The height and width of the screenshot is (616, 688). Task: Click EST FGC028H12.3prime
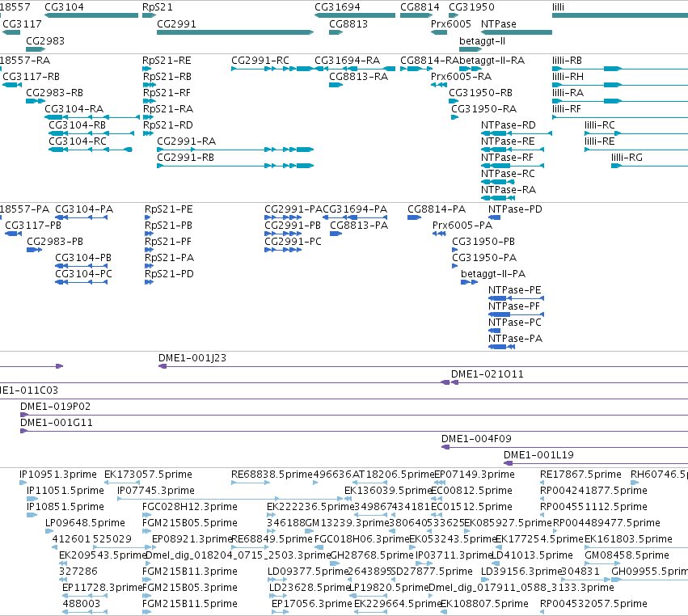[x=146, y=516]
